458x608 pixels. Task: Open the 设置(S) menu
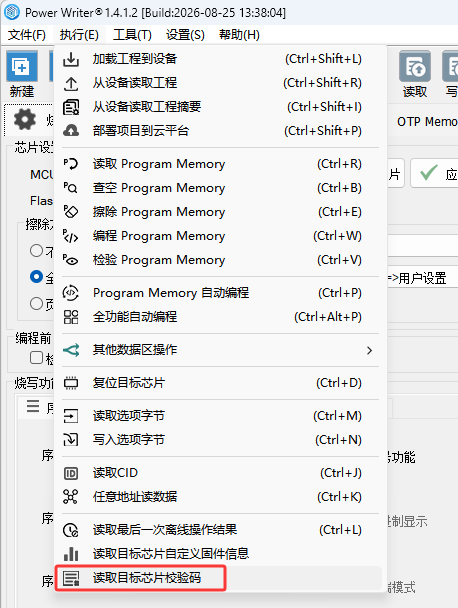point(185,35)
